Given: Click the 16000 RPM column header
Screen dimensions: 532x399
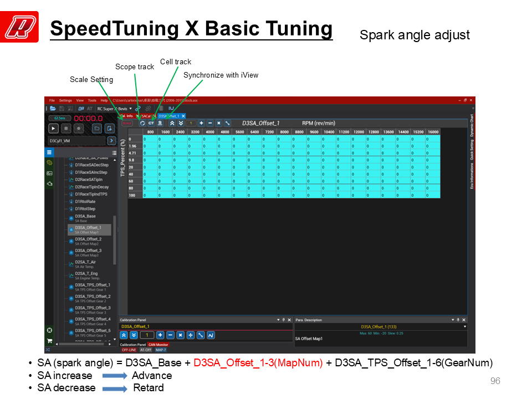Looking at the screenshot, I should click(433, 132).
